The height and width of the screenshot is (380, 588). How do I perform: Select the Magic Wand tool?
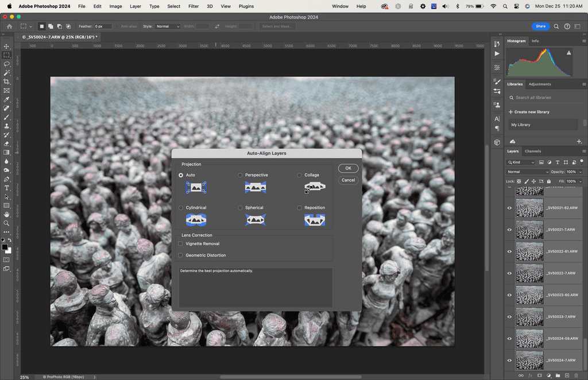tap(6, 73)
